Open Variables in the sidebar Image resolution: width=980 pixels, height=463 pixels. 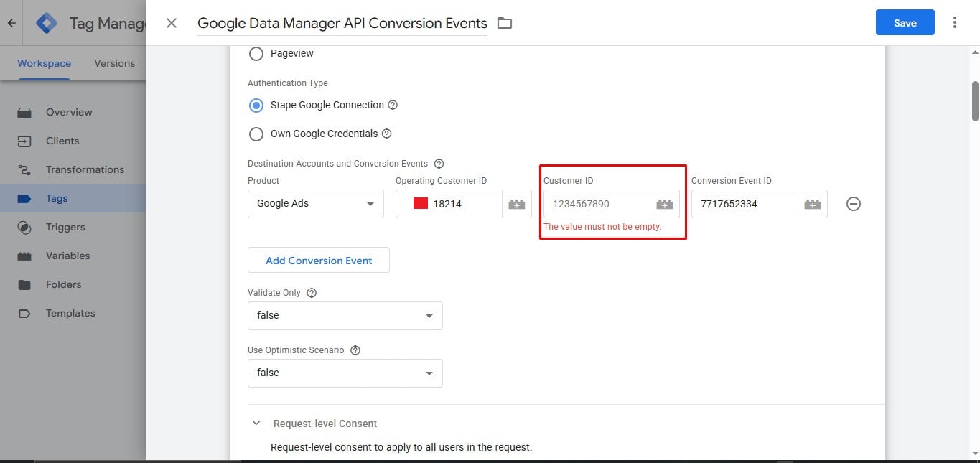pos(68,256)
